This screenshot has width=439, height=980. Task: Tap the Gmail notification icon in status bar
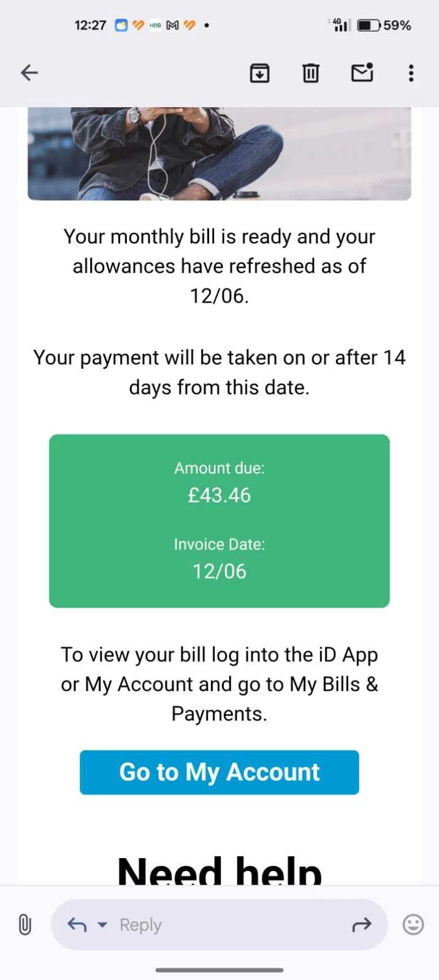tap(172, 25)
